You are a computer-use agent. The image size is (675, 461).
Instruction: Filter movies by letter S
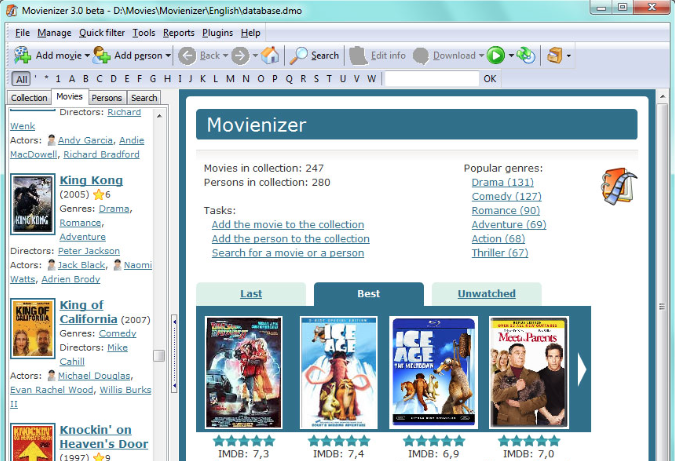point(316,79)
